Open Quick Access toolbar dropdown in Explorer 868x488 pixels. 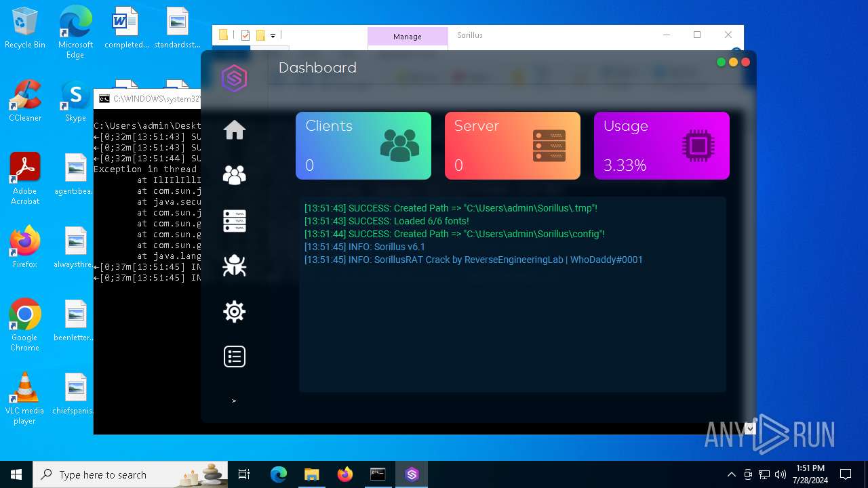273,35
